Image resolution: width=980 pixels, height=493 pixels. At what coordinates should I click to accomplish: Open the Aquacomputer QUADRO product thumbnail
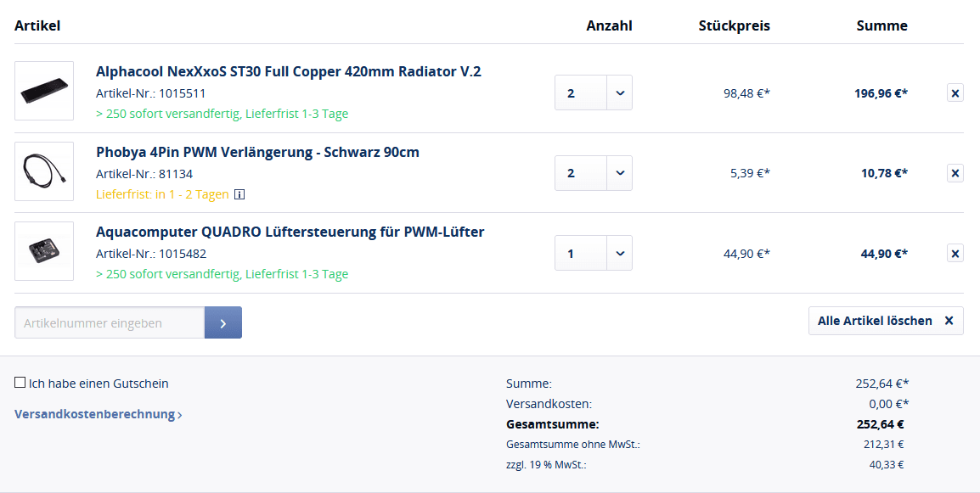coord(44,251)
